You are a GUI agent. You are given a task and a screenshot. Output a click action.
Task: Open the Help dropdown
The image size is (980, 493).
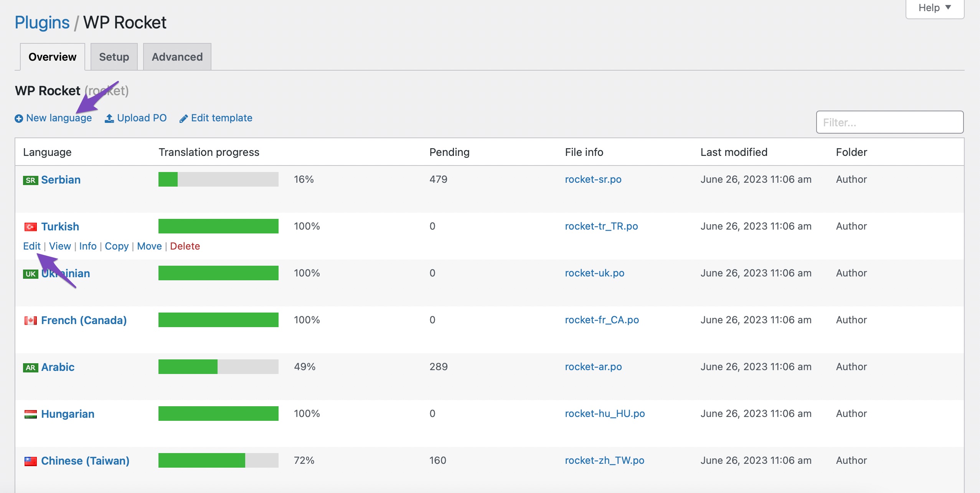[935, 8]
